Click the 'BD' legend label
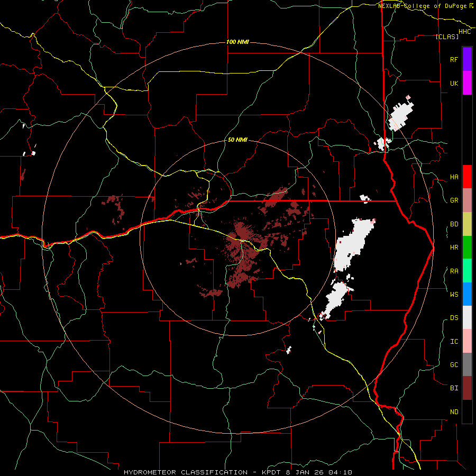Image resolution: width=476 pixels, height=476 pixels. click(x=454, y=224)
